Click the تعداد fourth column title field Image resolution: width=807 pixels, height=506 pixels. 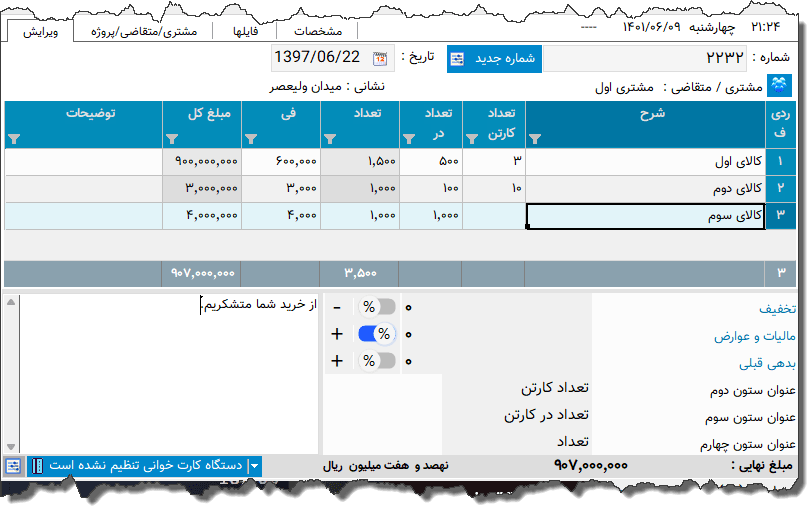point(517,441)
